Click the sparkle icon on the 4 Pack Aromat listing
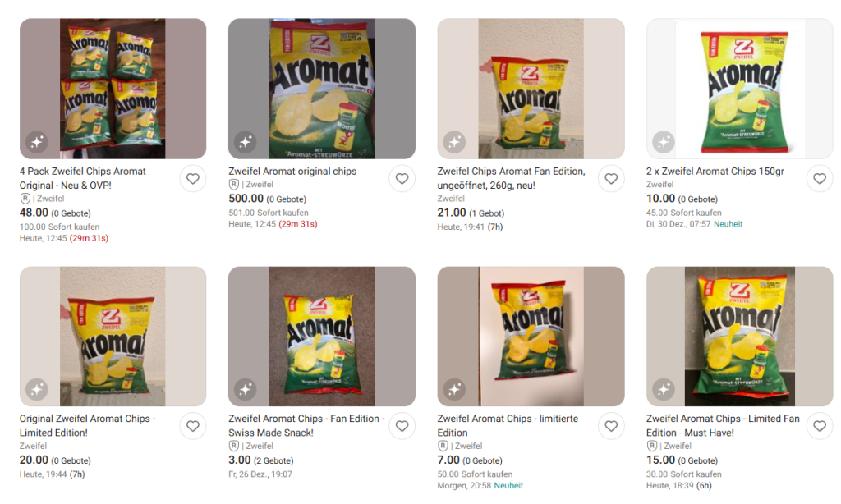This screenshot has width=841, height=504. tap(36, 142)
